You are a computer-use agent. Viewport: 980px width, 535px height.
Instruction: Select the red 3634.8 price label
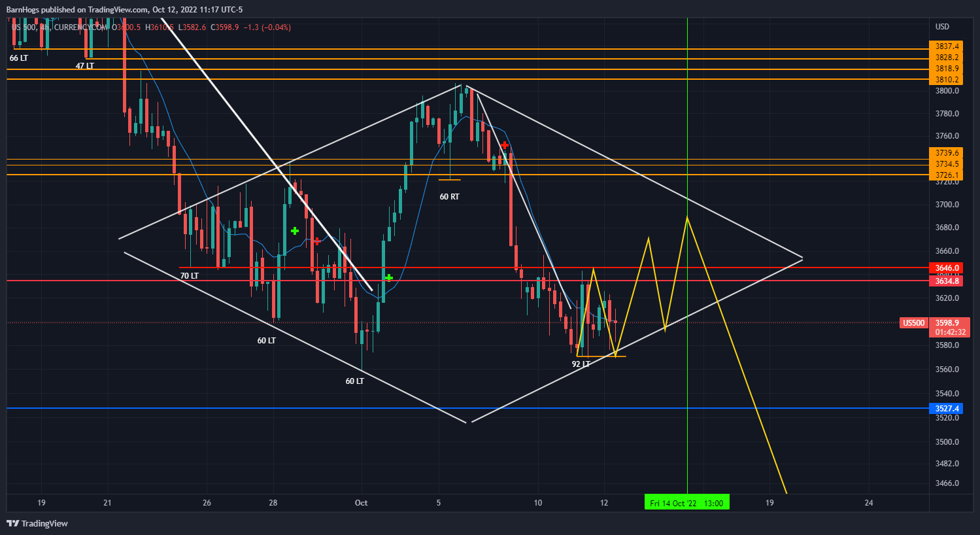(947, 281)
